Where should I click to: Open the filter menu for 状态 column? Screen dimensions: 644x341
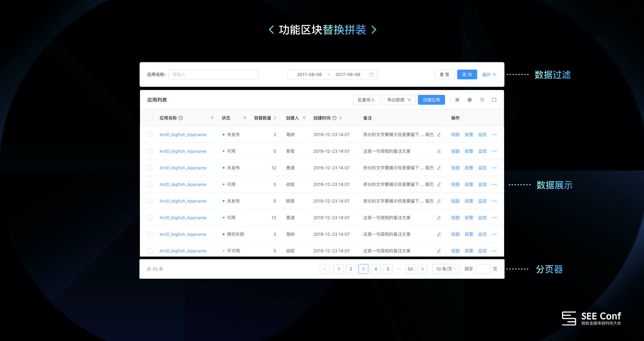tap(245, 118)
